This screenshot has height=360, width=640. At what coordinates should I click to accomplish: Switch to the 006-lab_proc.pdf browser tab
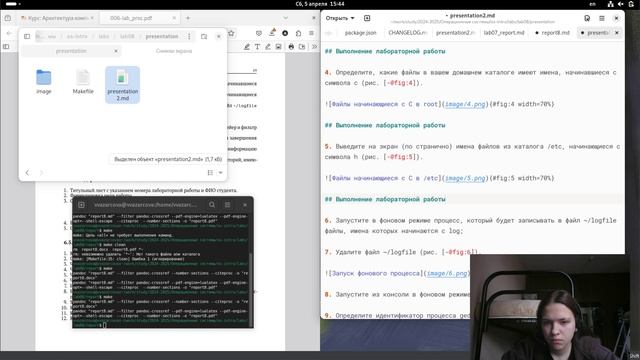(x=139, y=18)
